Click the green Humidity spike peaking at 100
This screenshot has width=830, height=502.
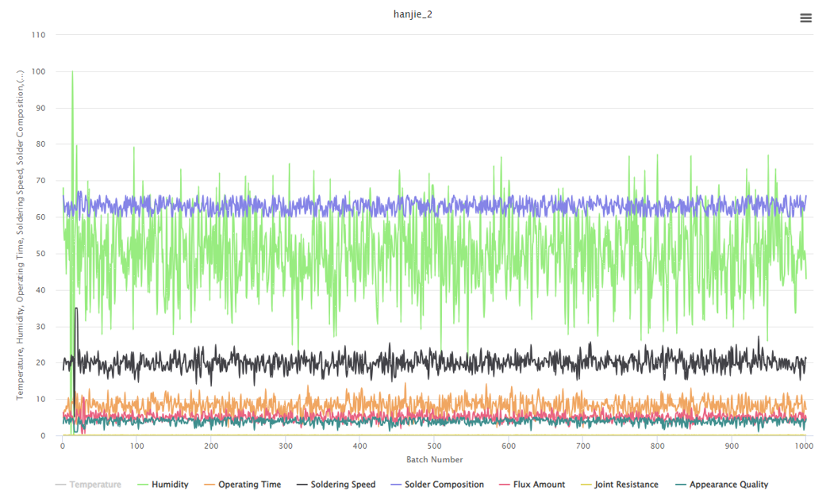72,73
